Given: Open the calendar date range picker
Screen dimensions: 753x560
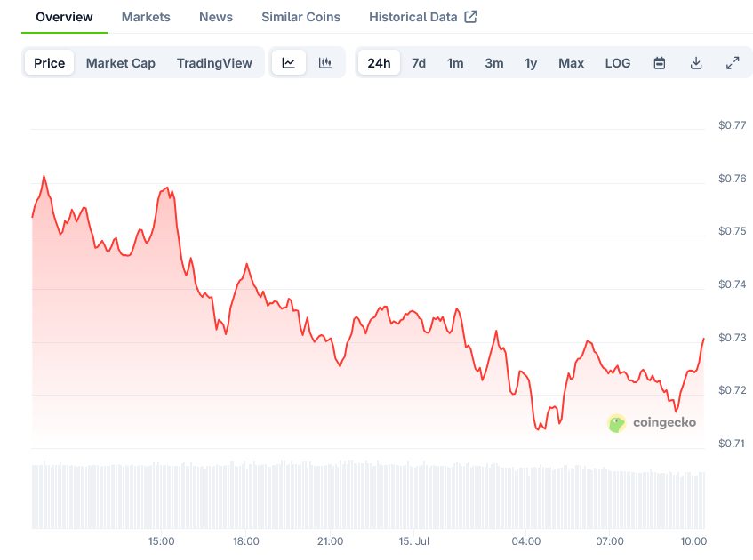Looking at the screenshot, I should [x=660, y=63].
